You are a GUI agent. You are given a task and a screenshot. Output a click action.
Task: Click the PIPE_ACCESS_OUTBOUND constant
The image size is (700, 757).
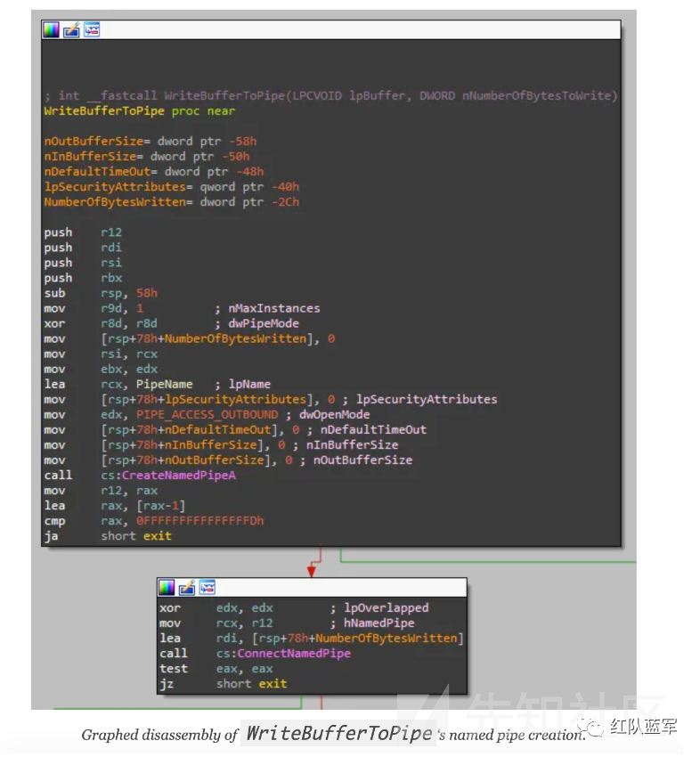pyautogui.click(x=208, y=415)
